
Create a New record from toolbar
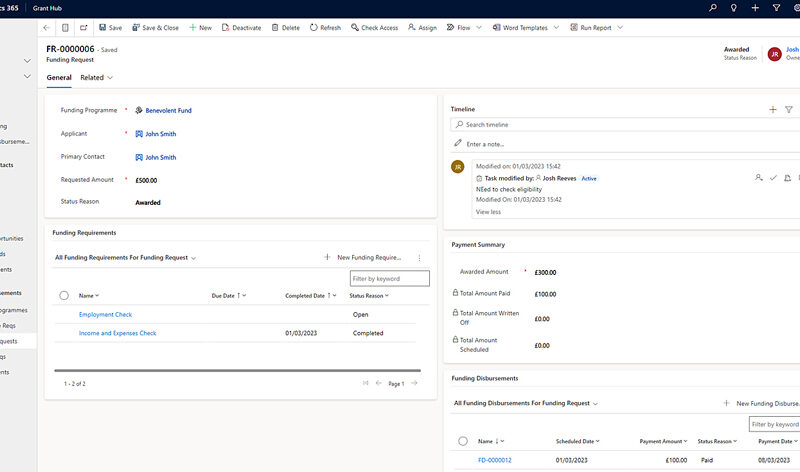pos(201,28)
